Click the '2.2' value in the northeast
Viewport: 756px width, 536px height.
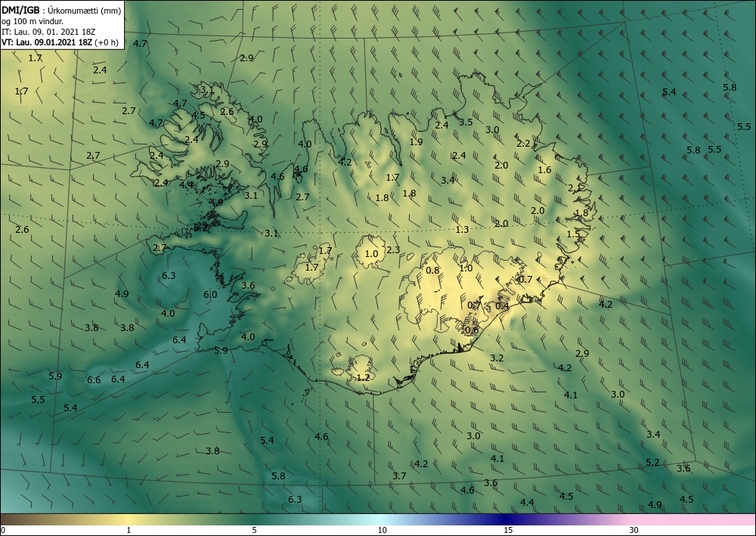coord(523,144)
